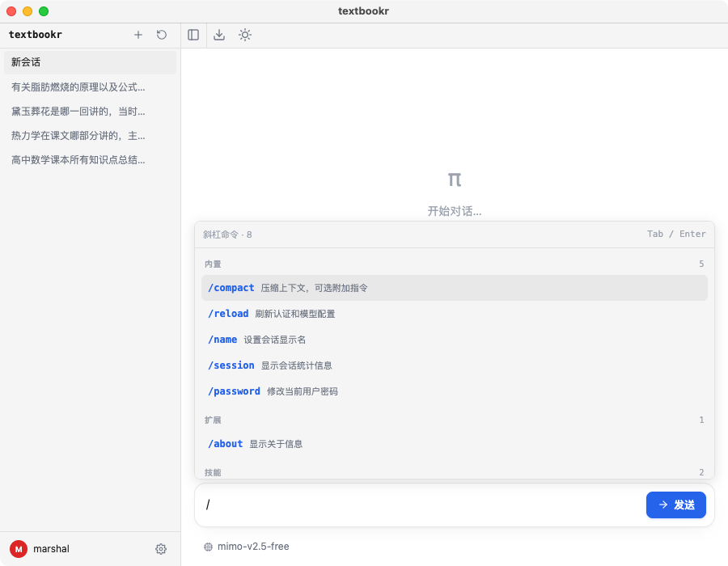This screenshot has height=566, width=728.
Task: Open the 有关脂肪燃烧的原理以及公式 conversation
Action: pos(90,87)
